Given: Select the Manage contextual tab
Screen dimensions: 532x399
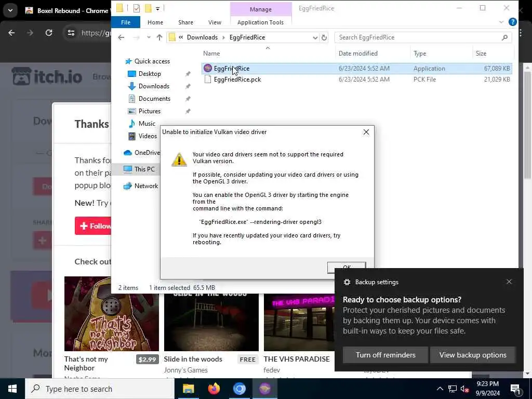Looking at the screenshot, I should 261,9.
